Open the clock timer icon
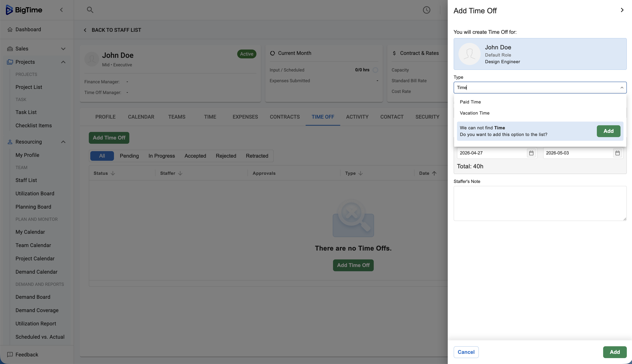The height and width of the screenshot is (364, 632). (x=426, y=10)
